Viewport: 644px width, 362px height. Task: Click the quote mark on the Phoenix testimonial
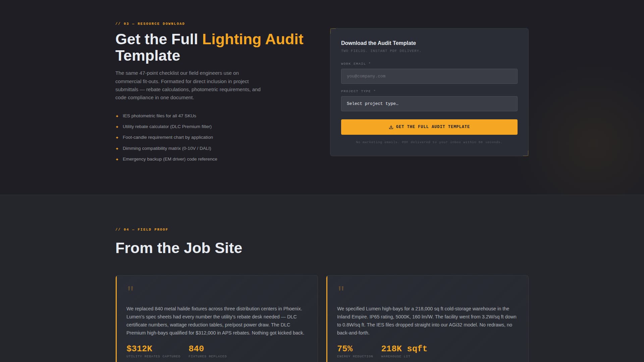coord(131,289)
